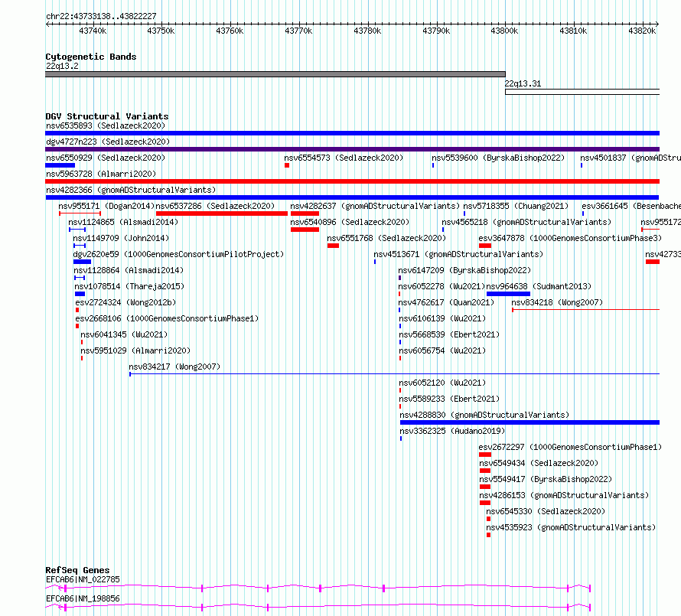
Task: Click nsv6041345 (Wu2021) label
Action: (124, 335)
